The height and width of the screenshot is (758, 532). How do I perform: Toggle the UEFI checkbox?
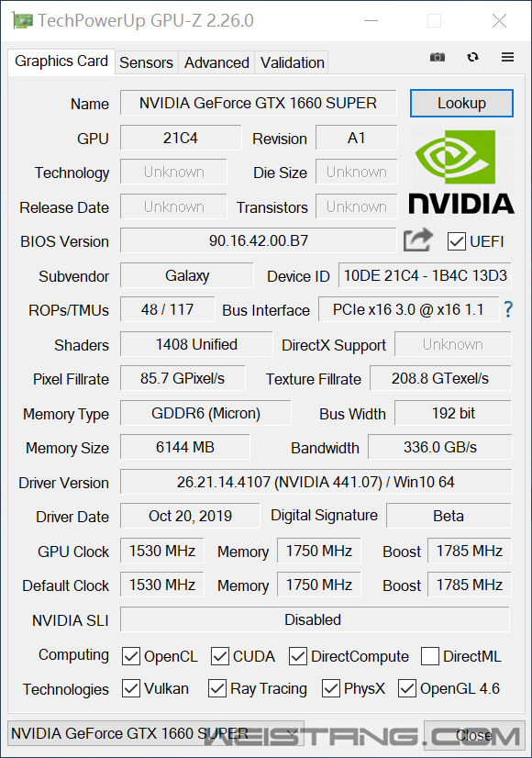coord(456,241)
